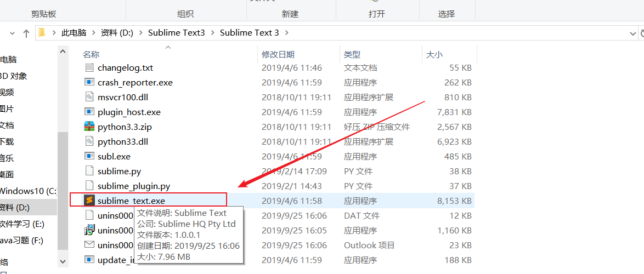Viewport: 644px width, 274px height.
Task: Click the DAT file icon dated 2019/9/25 16:06
Action: [89, 215]
